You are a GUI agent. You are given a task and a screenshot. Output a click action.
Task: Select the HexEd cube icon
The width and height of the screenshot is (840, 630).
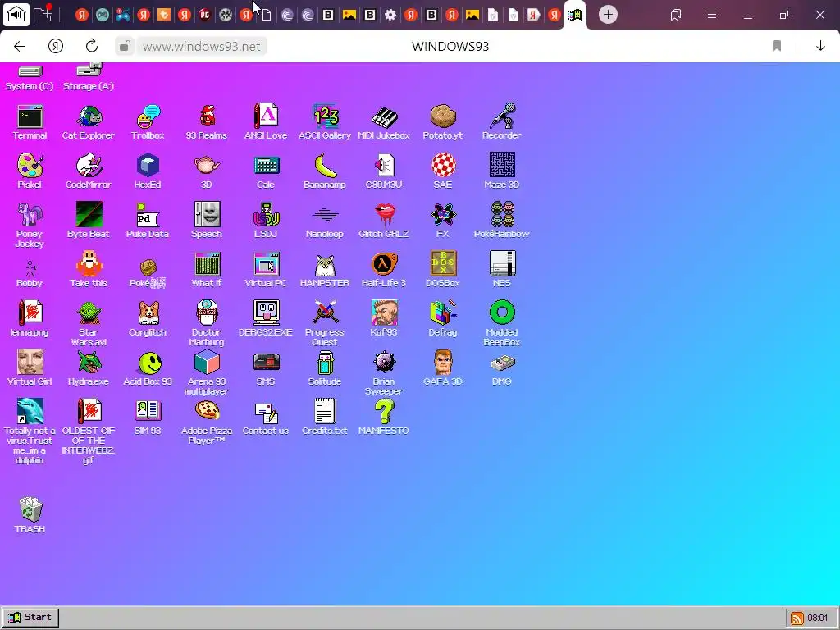point(148,171)
